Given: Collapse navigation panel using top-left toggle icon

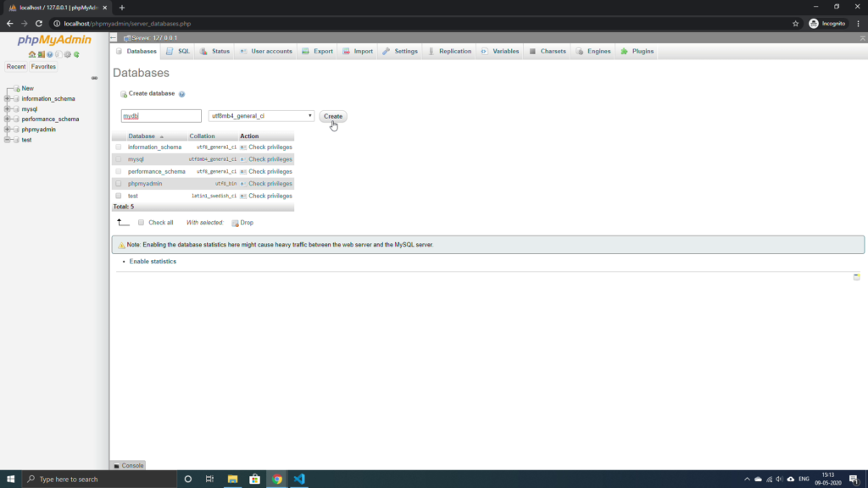Looking at the screenshot, I should pos(114,37).
